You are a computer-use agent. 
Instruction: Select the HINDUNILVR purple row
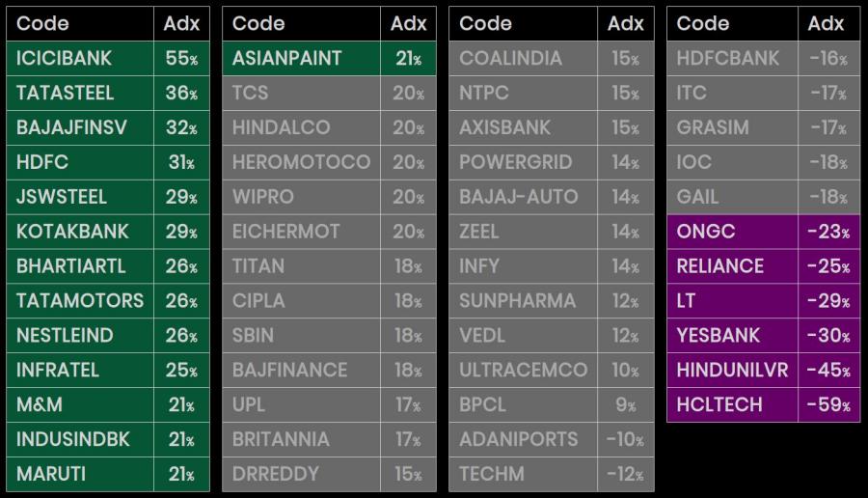coord(764,370)
